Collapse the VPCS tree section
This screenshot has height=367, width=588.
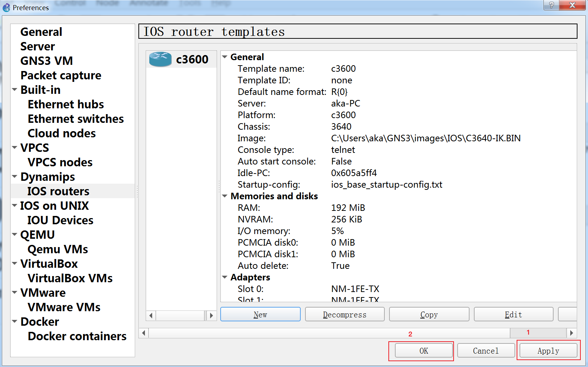15,147
